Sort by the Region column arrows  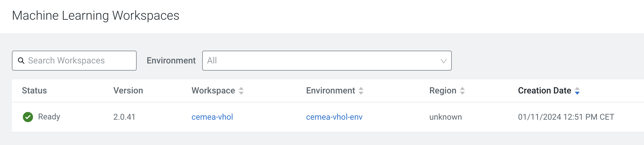click(462, 91)
